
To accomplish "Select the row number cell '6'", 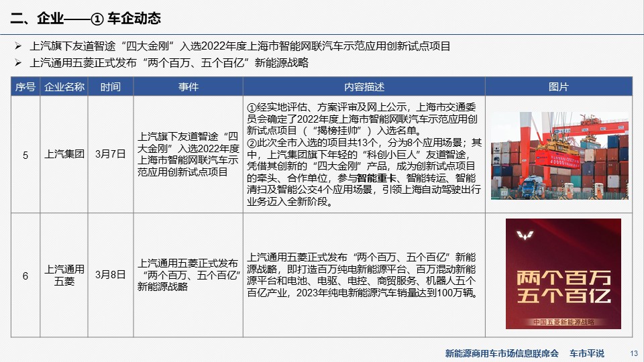I will [25, 276].
